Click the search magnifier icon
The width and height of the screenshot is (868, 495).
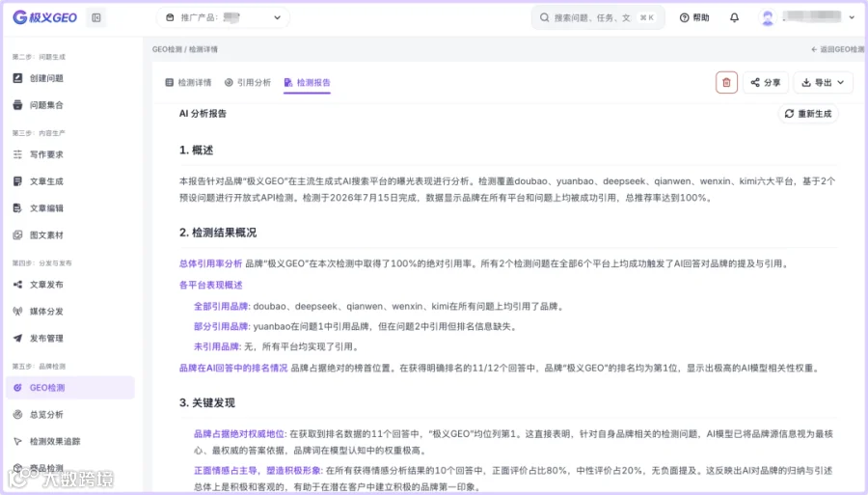[545, 17]
